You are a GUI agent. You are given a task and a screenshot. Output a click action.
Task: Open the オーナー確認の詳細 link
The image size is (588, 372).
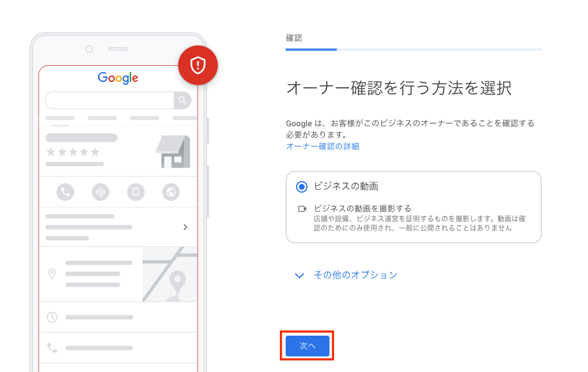[323, 146]
